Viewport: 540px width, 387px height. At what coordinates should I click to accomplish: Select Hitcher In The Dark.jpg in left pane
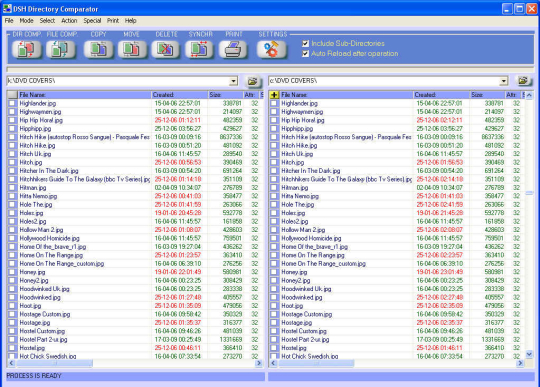click(49, 171)
